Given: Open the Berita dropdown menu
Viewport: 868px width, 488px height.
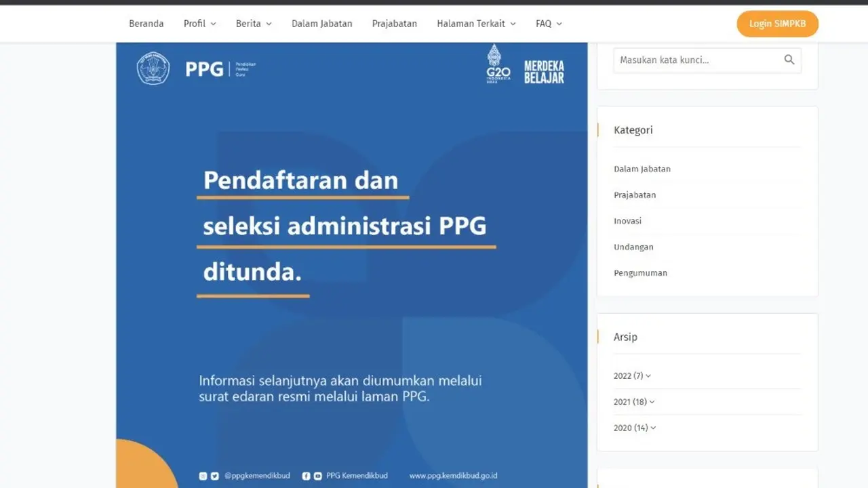Looking at the screenshot, I should coord(253,23).
